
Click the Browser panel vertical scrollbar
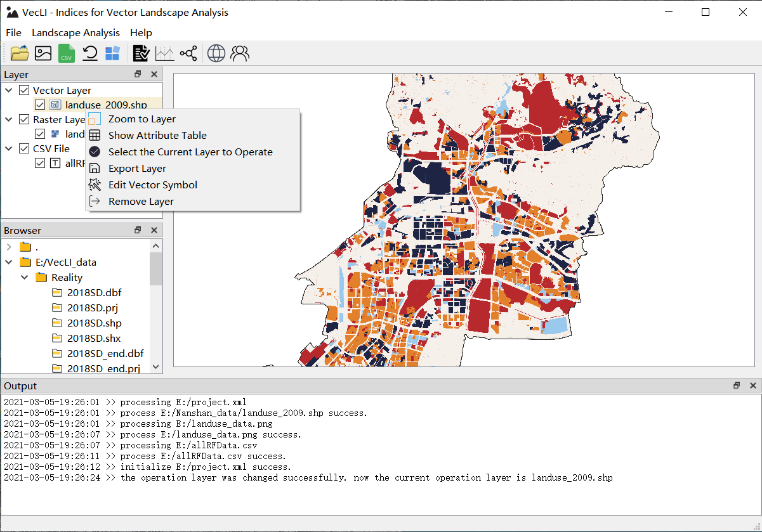pos(156,269)
